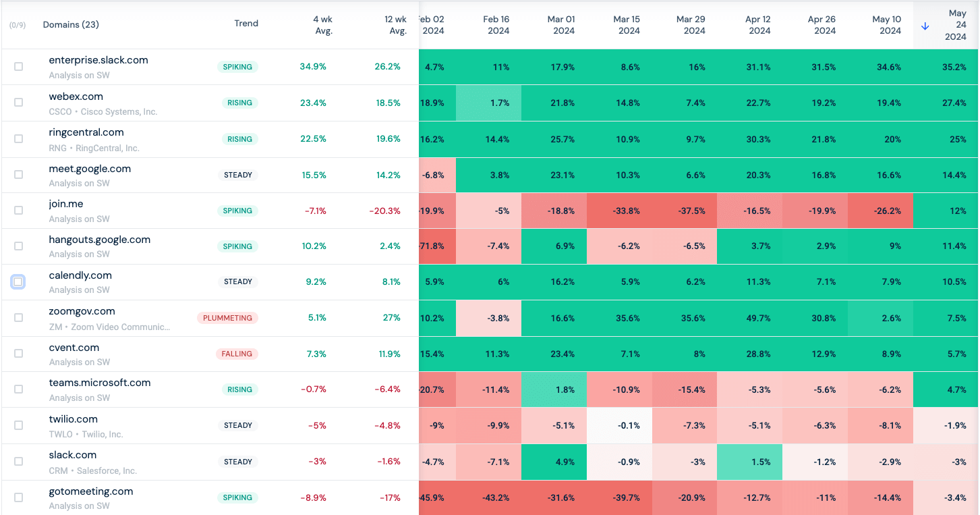The height and width of the screenshot is (515, 980).
Task: Select the enterprise.slack.com row checkbox
Action: pyautogui.click(x=20, y=66)
